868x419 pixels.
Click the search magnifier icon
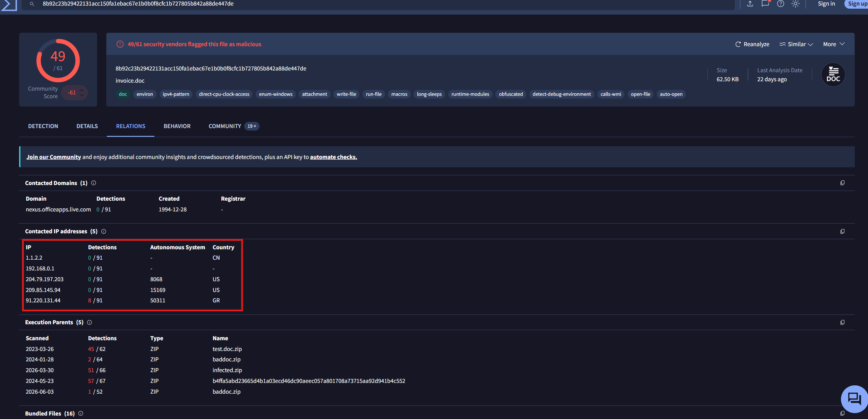click(x=32, y=4)
